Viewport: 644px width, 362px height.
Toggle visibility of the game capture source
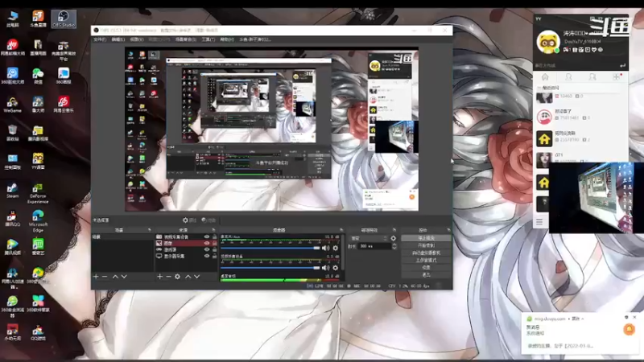(x=207, y=249)
